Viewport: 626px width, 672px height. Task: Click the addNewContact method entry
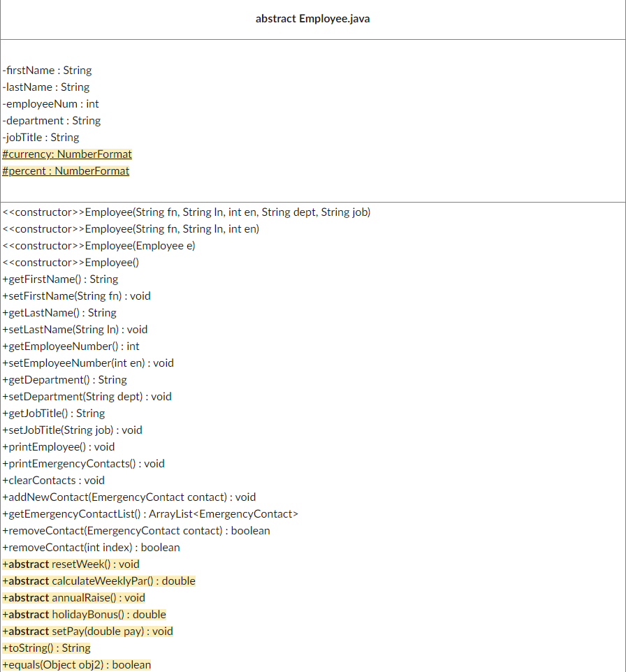coord(129,497)
